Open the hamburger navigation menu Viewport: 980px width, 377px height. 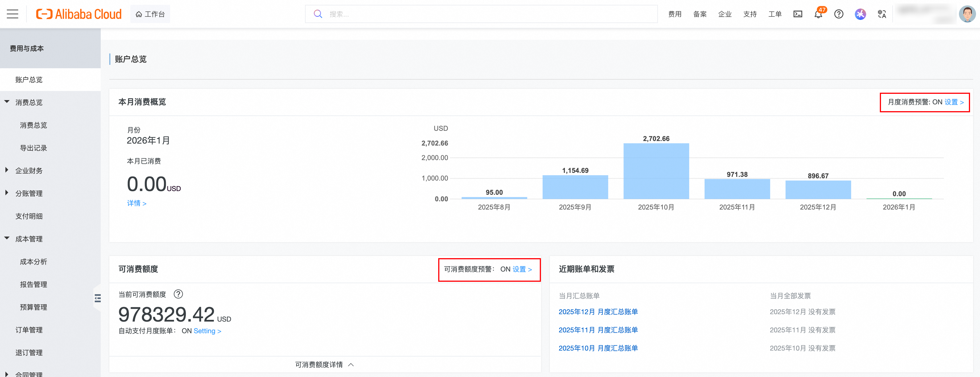12,14
